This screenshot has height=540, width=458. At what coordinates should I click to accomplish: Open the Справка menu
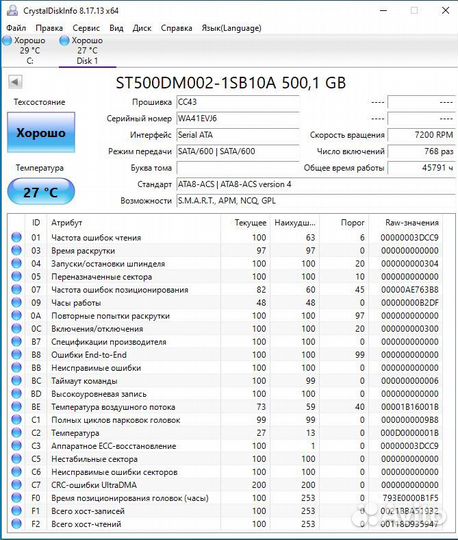176,28
